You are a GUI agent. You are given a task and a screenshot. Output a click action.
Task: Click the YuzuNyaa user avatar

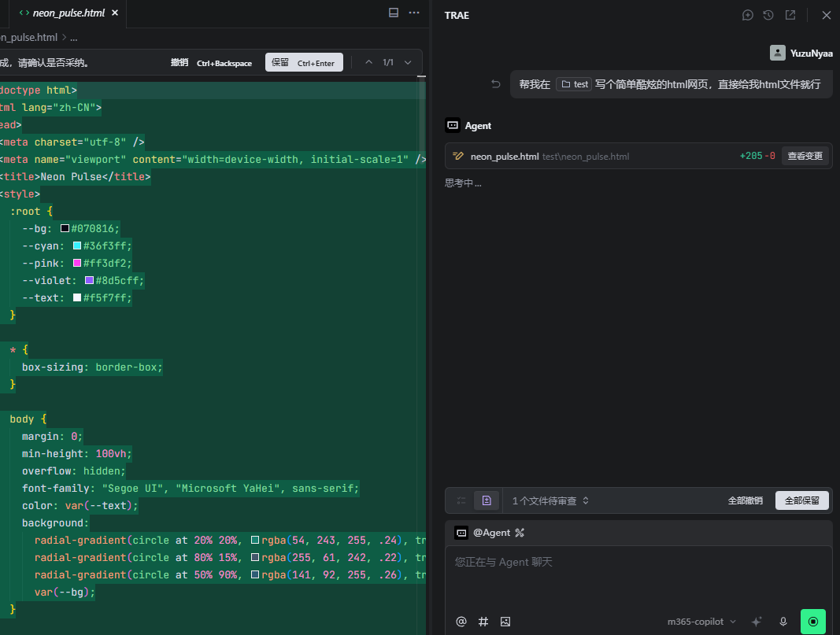coord(777,53)
